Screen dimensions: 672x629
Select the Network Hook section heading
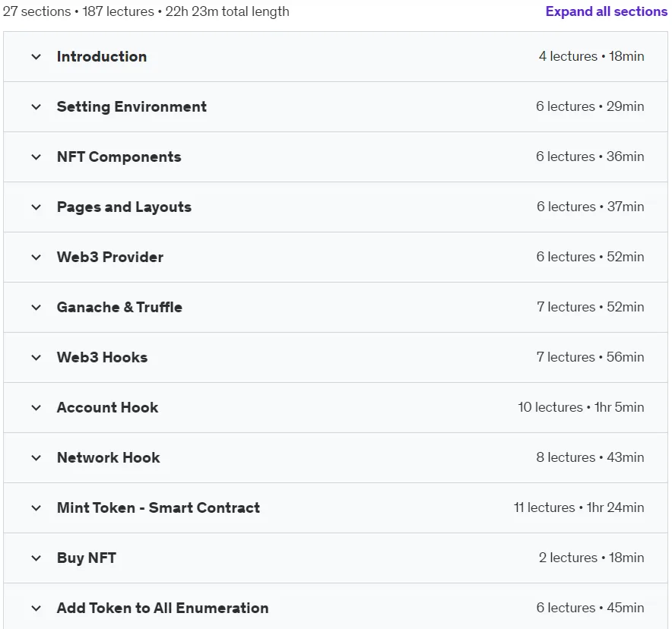(x=109, y=457)
